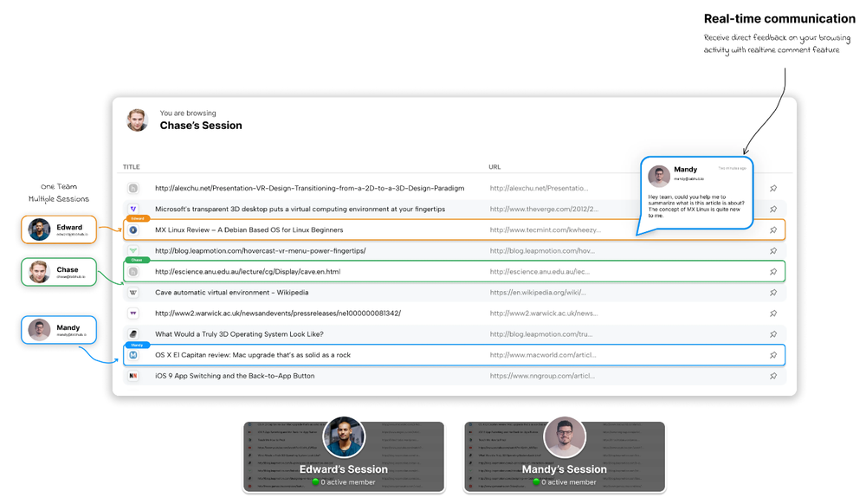The height and width of the screenshot is (504, 866).
Task: Pin the iOS 9 App Switching entry
Action: (773, 376)
